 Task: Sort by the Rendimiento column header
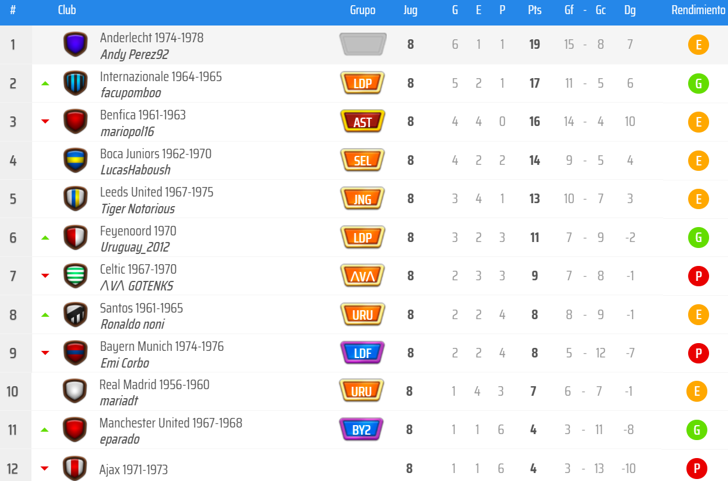698,10
